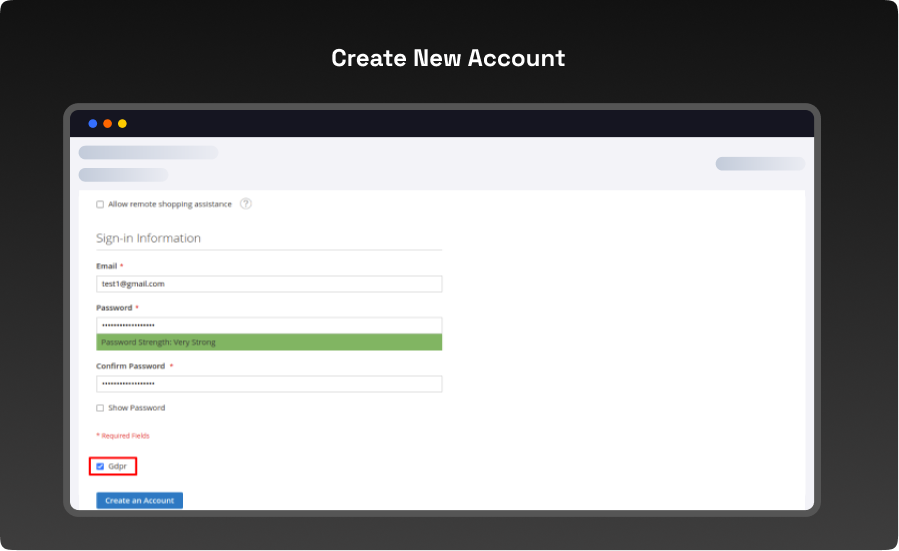Viewport: 899px width, 551px height.
Task: Select the Confirm Password input field
Action: click(269, 384)
